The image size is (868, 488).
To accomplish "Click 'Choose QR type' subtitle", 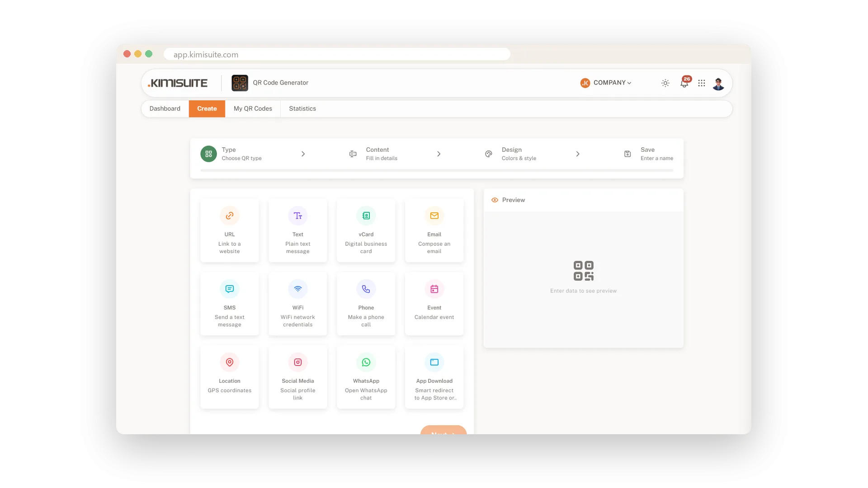I will tap(241, 158).
